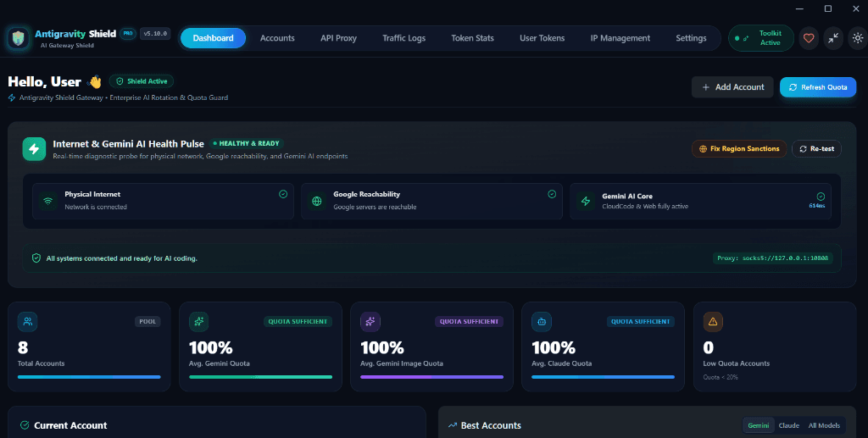Go to Traffic Logs tab
868x438 pixels.
tap(404, 38)
